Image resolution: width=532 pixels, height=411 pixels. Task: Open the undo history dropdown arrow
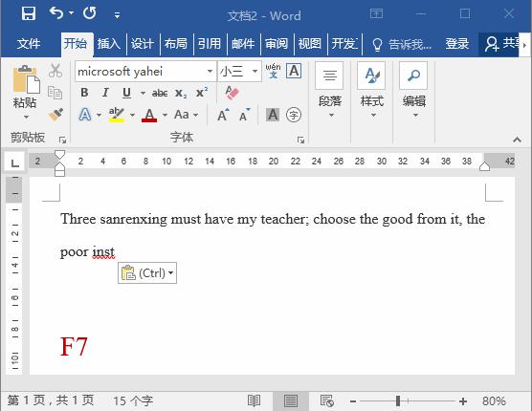click(71, 13)
